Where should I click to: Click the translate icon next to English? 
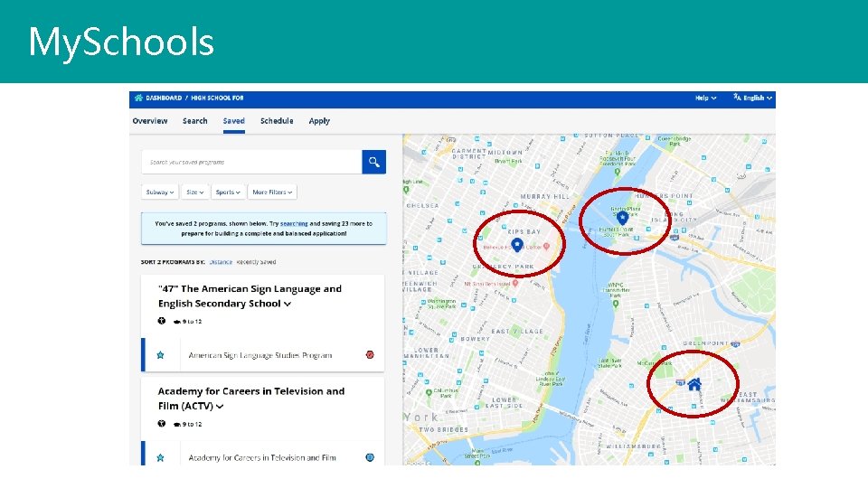737,98
